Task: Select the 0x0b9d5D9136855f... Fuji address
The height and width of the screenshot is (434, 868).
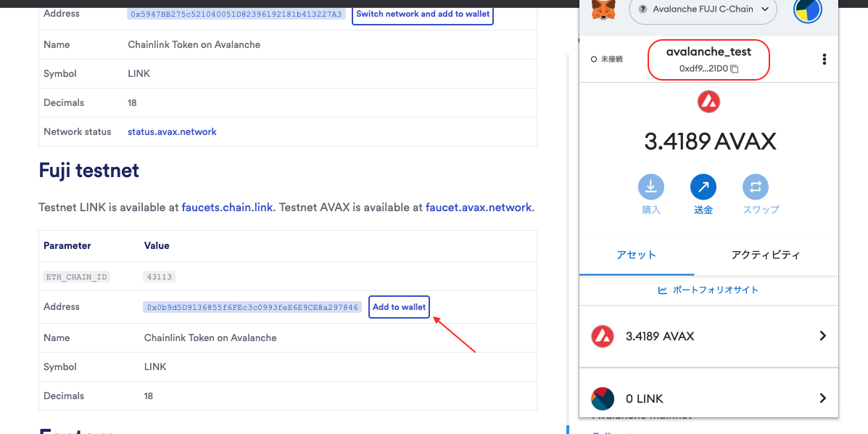Action: click(253, 307)
